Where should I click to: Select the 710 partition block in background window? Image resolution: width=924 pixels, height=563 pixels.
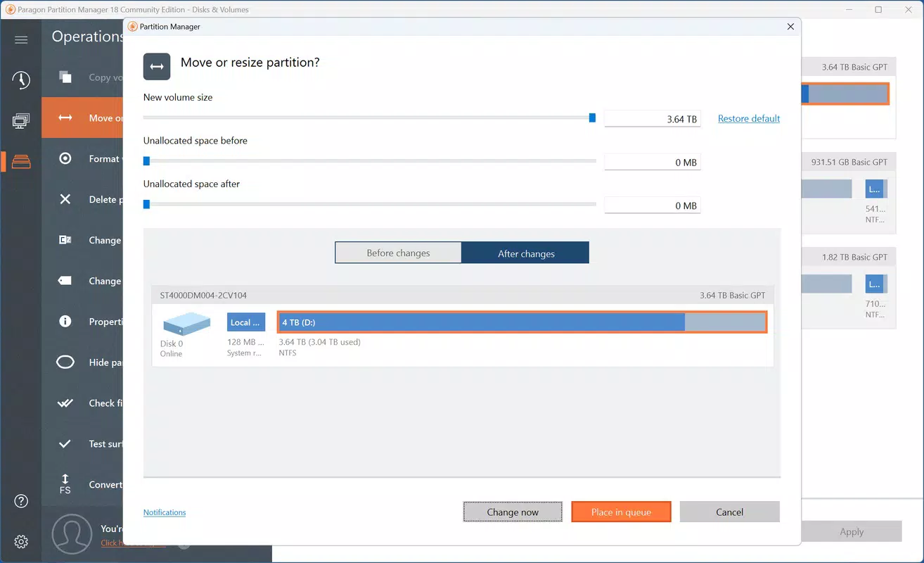point(875,284)
